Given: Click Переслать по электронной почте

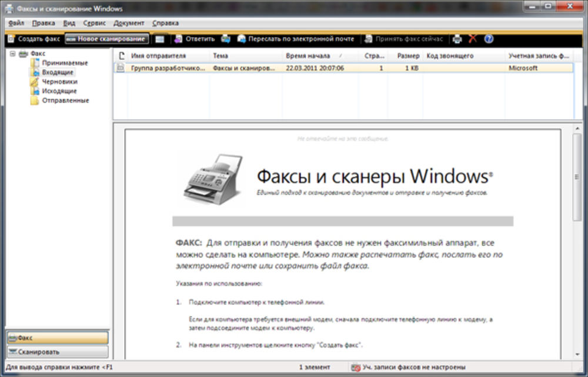Looking at the screenshot, I should click(296, 39).
